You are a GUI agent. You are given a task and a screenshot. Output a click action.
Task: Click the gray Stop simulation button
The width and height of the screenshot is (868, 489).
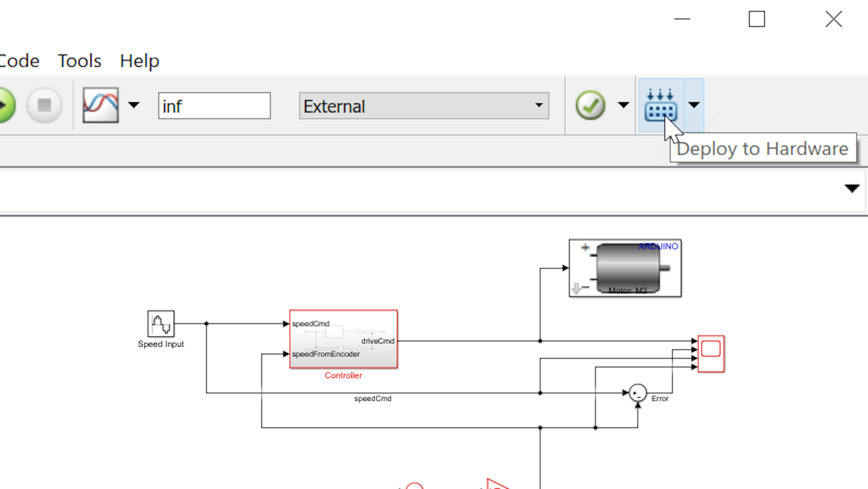pos(44,105)
